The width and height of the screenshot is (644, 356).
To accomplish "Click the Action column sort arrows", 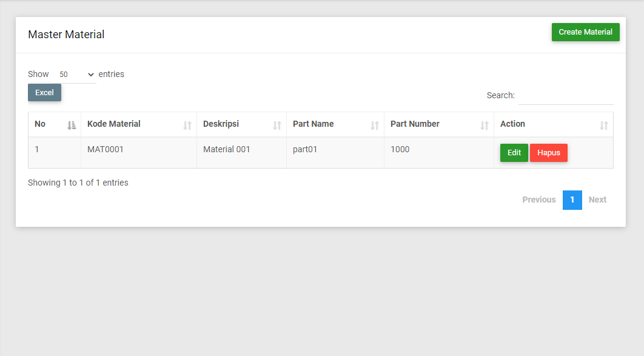I will pos(604,125).
